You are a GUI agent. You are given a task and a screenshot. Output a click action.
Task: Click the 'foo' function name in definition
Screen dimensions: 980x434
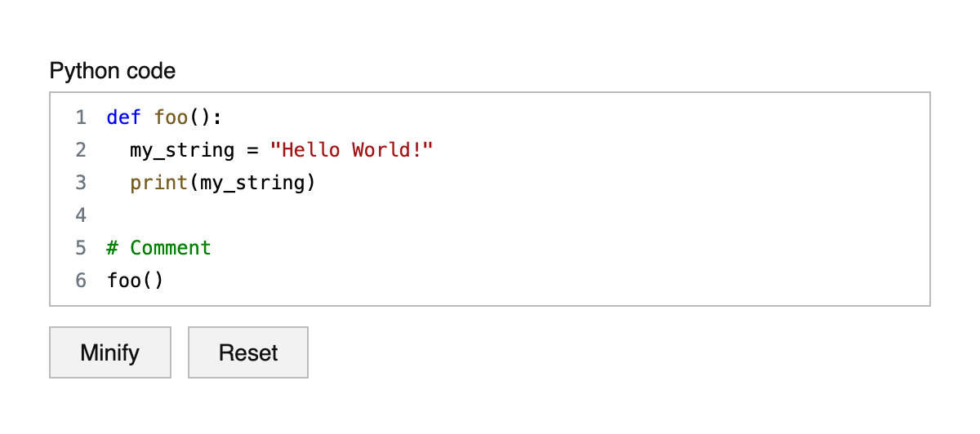pos(171,117)
